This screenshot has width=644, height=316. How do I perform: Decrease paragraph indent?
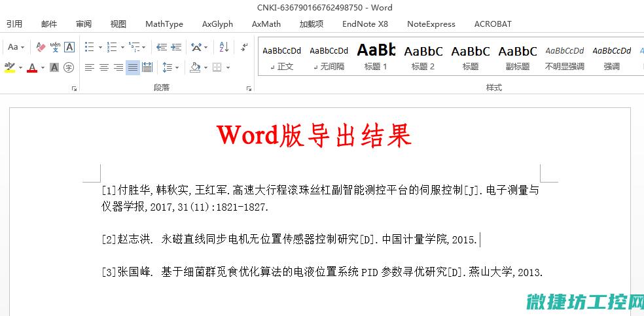162,47
